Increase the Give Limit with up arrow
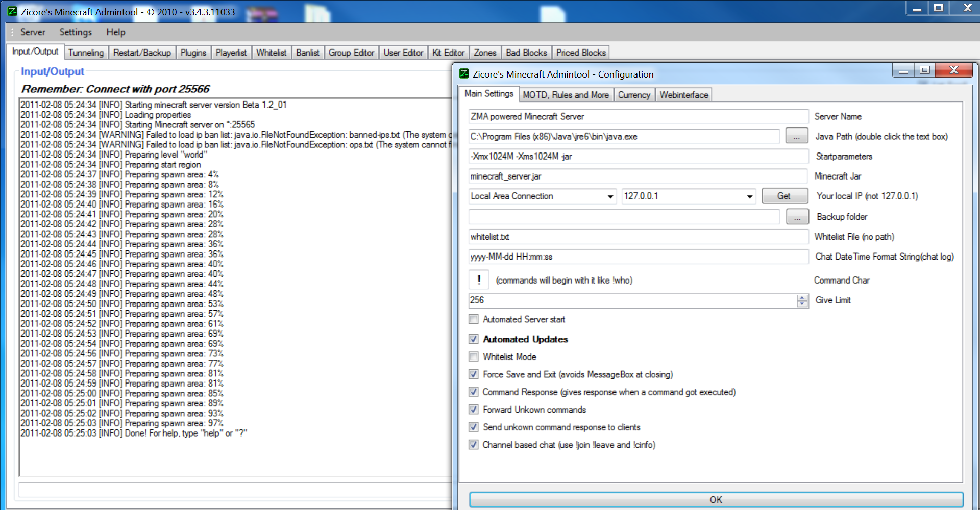The image size is (980, 510). pyautogui.click(x=802, y=297)
